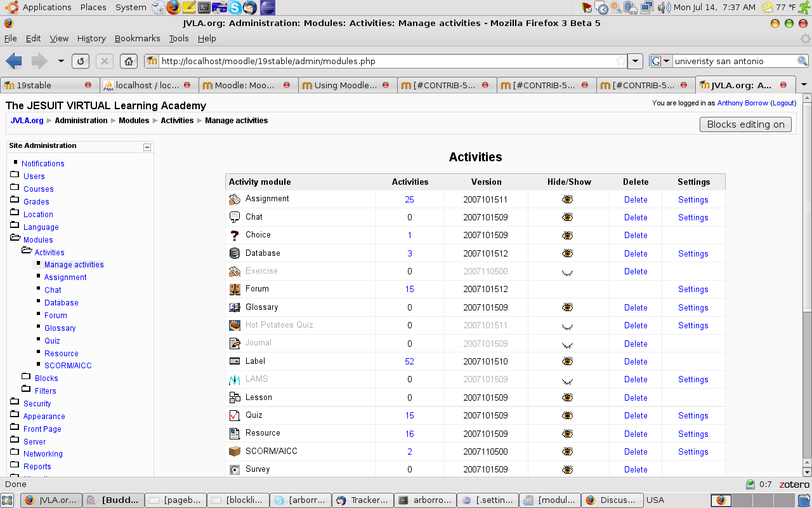Screen dimensions: 812x508
Task: Show the Journal module
Action: 567,344
